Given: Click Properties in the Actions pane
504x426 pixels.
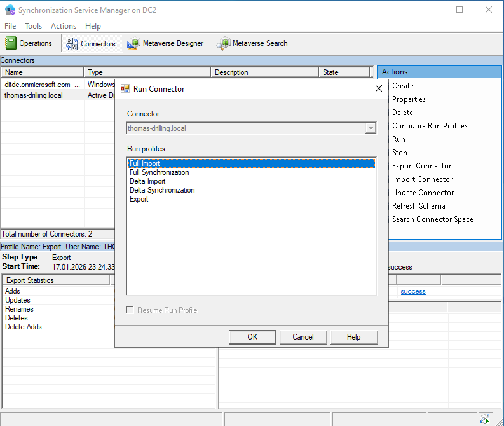Looking at the screenshot, I should tap(409, 99).
